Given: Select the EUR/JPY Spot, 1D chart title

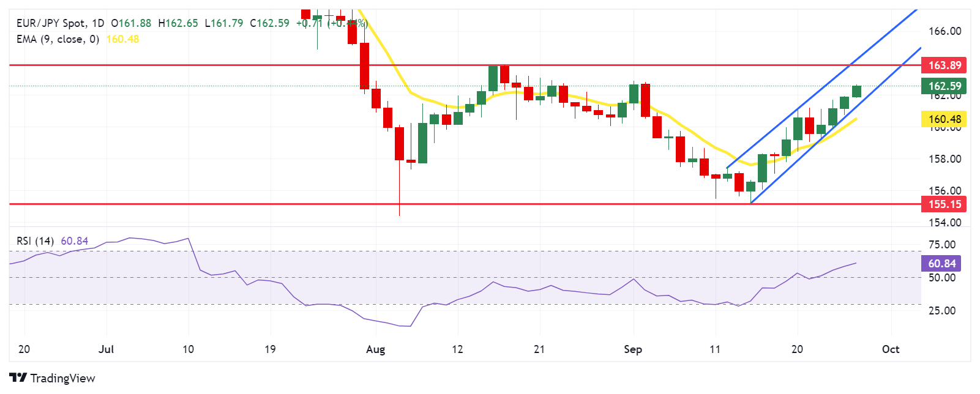Looking at the screenshot, I should [x=60, y=23].
